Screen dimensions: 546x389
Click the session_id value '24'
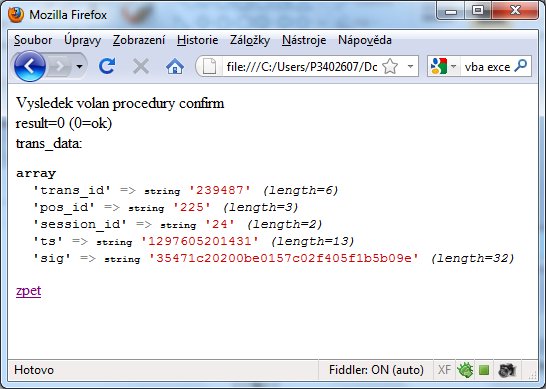point(220,224)
